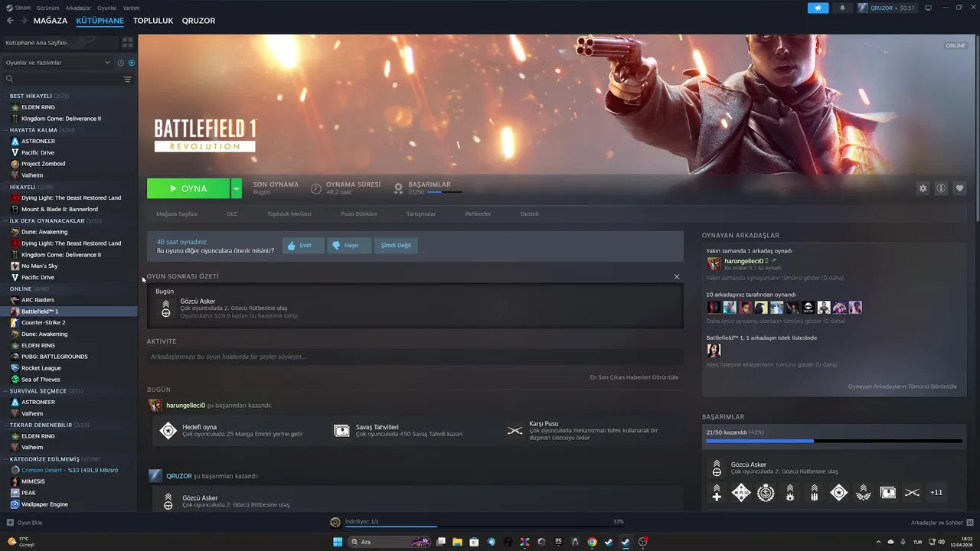Close the Oyun Sonrası Özeti panel
Screen dimensions: 980x551
676,276
